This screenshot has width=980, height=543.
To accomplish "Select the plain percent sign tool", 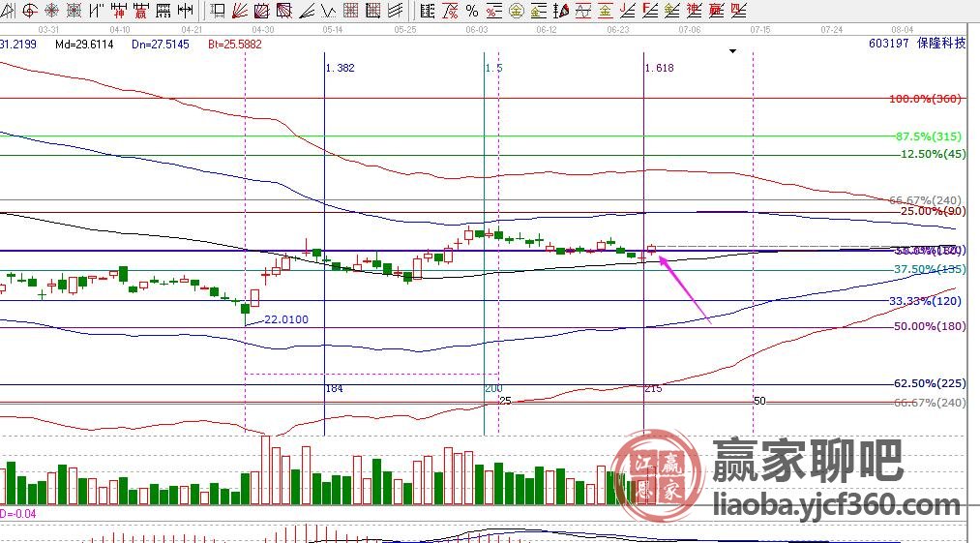I will pos(472,10).
